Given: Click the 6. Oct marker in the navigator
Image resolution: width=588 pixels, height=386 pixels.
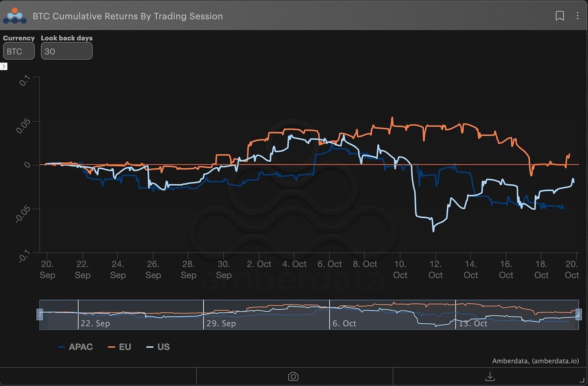Looking at the screenshot, I should click(344, 323).
